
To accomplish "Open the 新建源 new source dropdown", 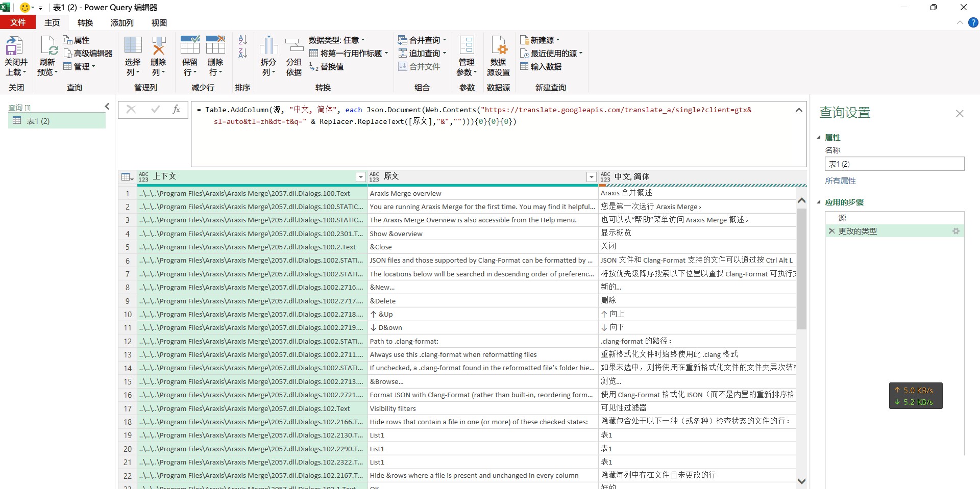I will tap(540, 40).
